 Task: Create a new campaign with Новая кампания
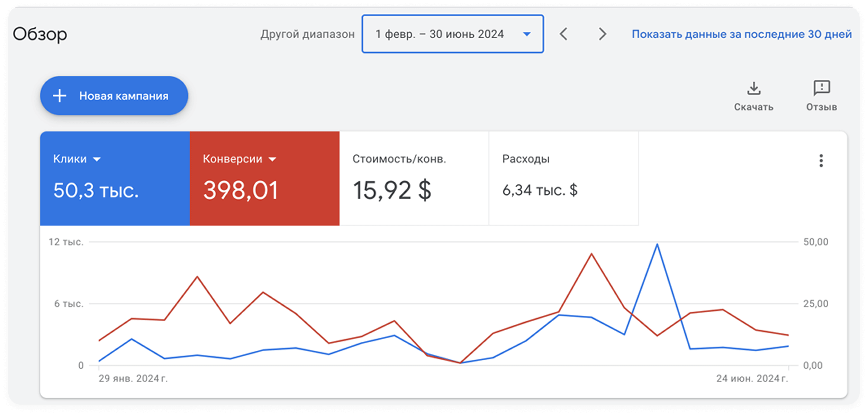114,96
